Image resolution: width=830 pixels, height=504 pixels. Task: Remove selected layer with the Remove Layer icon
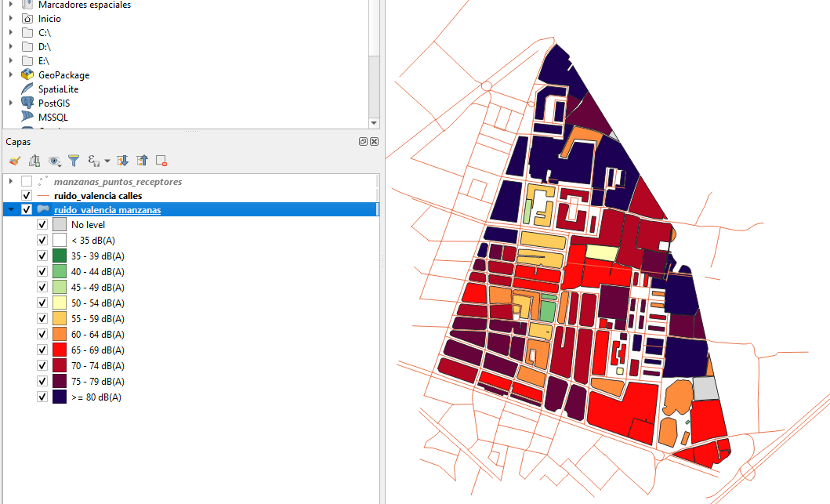161,160
